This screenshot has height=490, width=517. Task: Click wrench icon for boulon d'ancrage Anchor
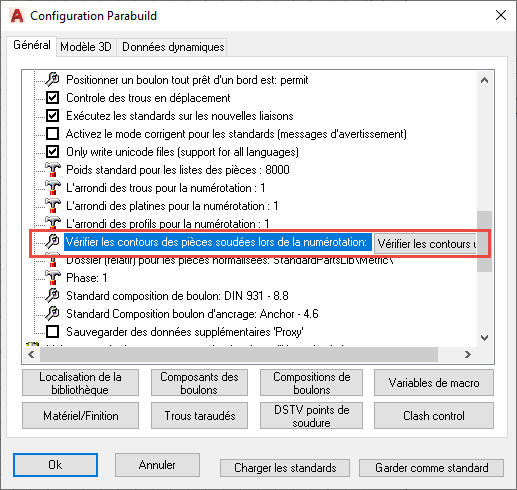click(52, 313)
